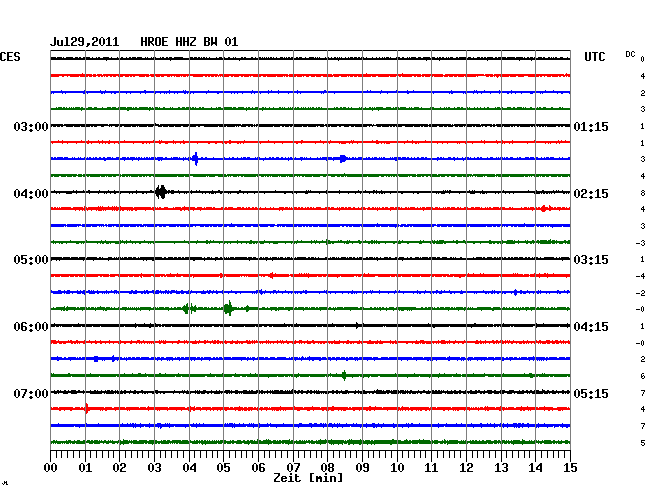Click the date label Jul29,2011
Image resolution: width=650 pixels, height=494 pixels.
tap(85, 42)
